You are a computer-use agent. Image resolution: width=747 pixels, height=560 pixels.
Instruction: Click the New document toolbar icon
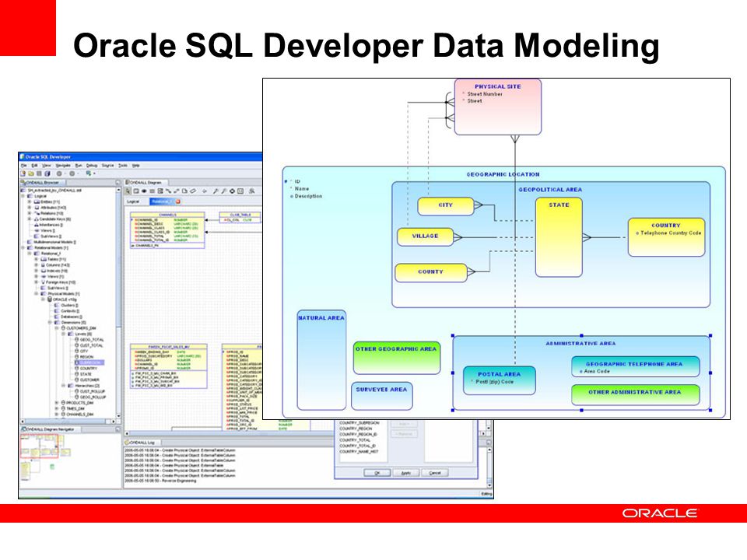tap(23, 173)
